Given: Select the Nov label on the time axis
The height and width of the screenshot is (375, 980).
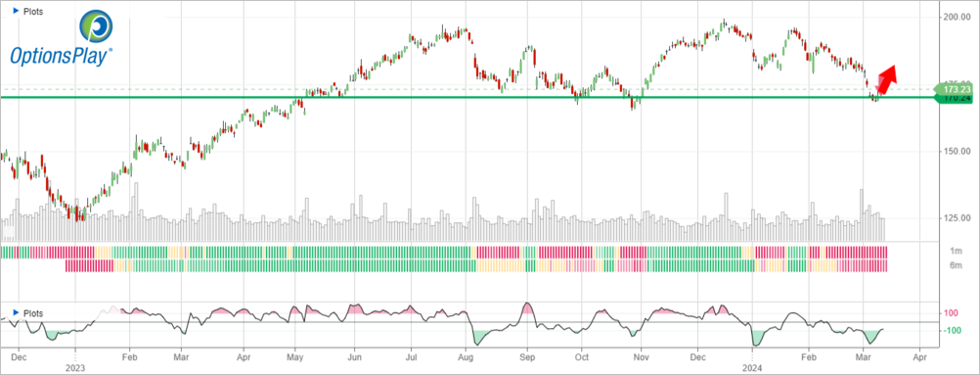Looking at the screenshot, I should click(x=642, y=356).
